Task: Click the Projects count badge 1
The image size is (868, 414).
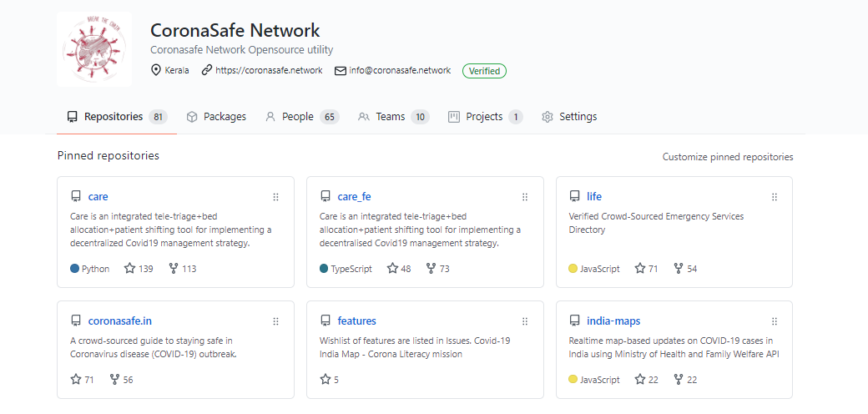Action: [516, 117]
